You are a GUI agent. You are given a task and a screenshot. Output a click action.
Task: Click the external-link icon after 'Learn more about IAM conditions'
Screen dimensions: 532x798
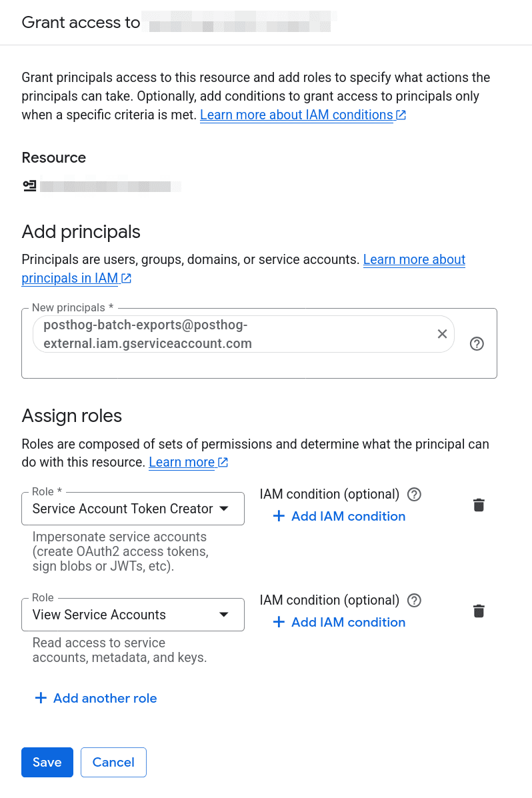pyautogui.click(x=401, y=114)
